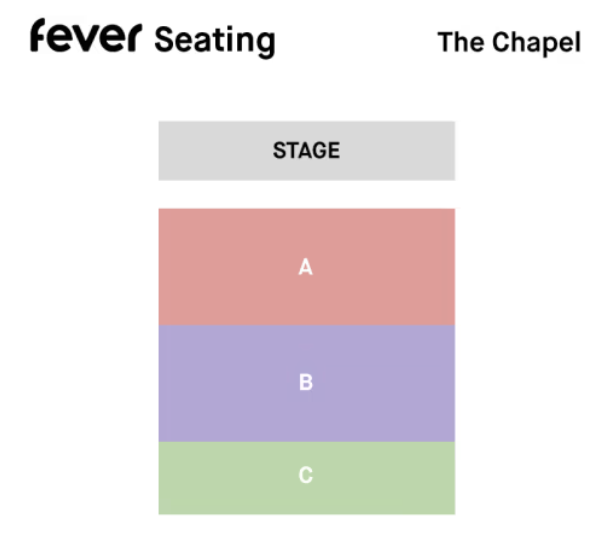The height and width of the screenshot is (538, 616).
Task: Click the capital "S" of Seating heading
Action: pyautogui.click(x=163, y=39)
